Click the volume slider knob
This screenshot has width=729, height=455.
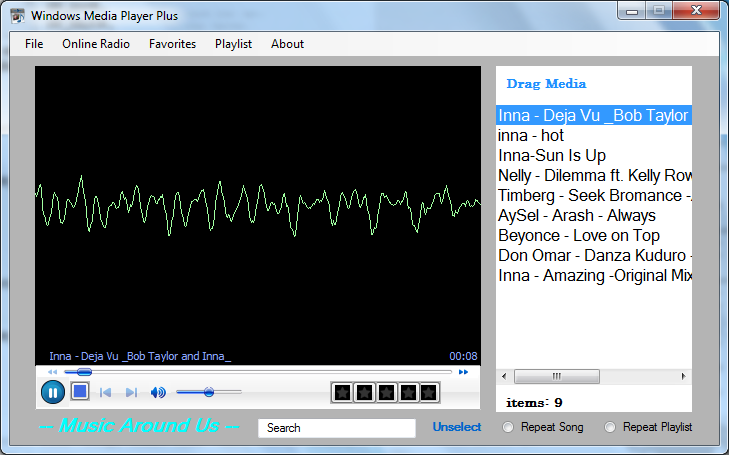coord(209,392)
